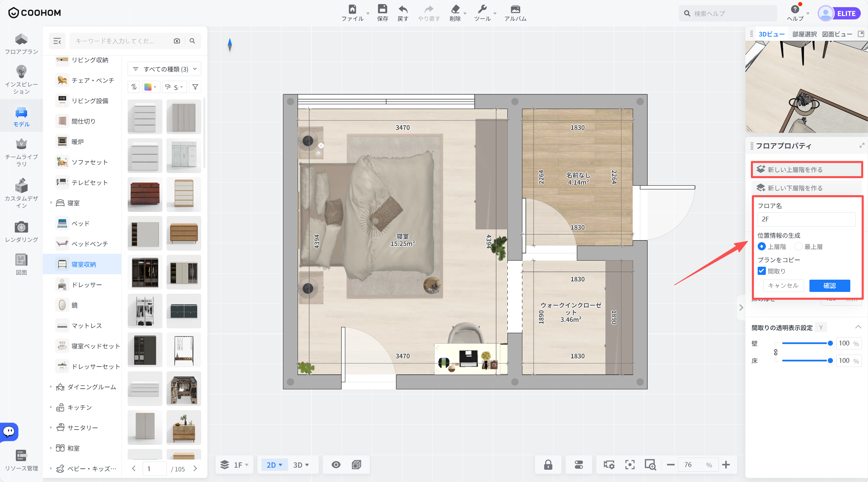
Task: Click the lock icon in bottom toolbar
Action: click(x=548, y=465)
